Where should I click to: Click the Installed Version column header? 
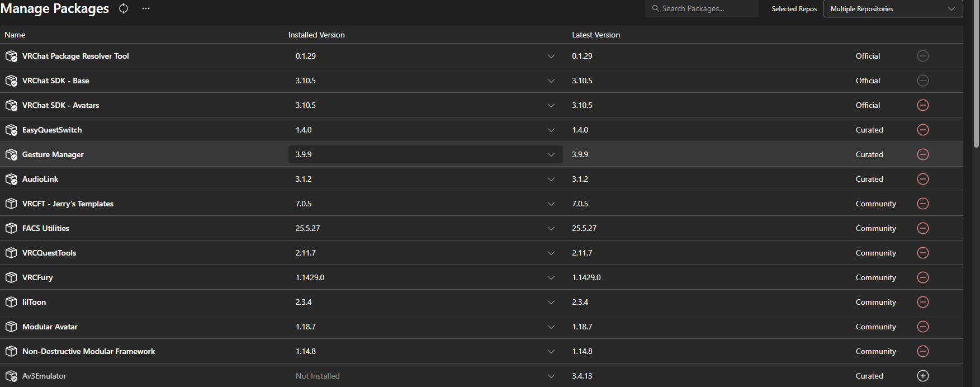316,35
